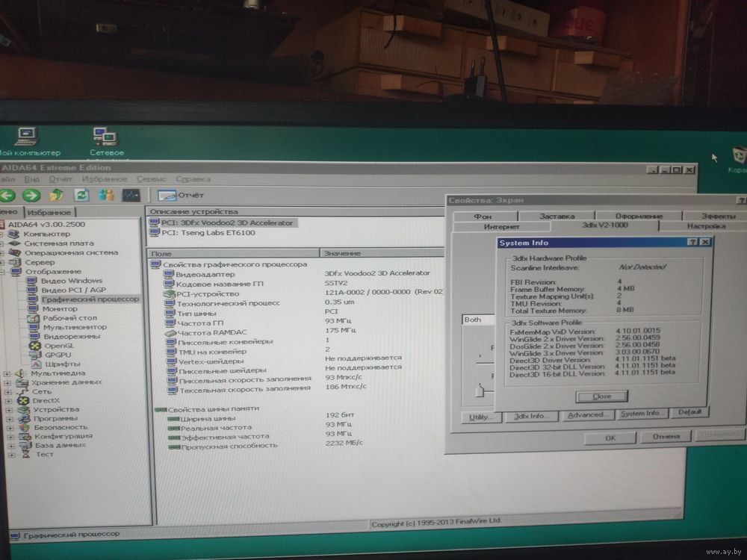The height and width of the screenshot is (560, 747).
Task: Select Мультимонитор tree item
Action: [x=75, y=327]
